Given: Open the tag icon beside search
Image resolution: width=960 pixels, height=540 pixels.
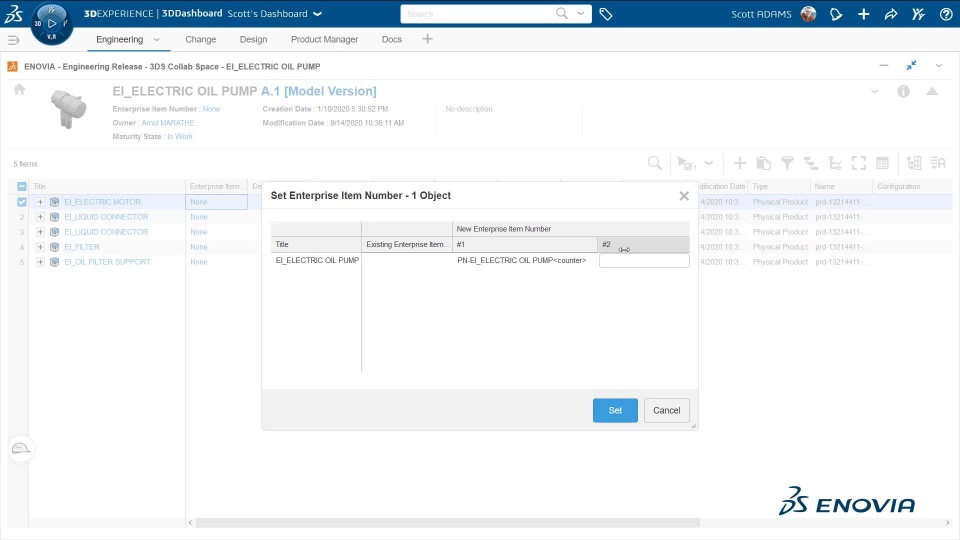Looking at the screenshot, I should coord(606,14).
